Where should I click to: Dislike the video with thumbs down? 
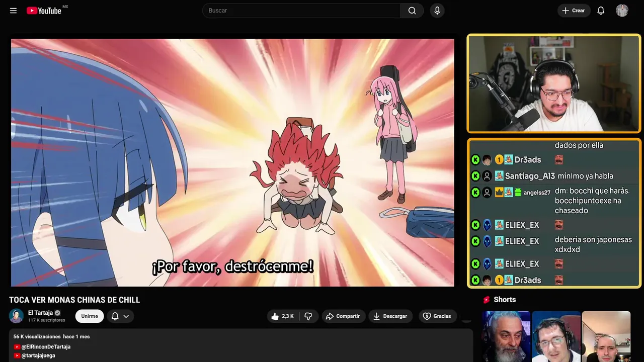point(308,316)
